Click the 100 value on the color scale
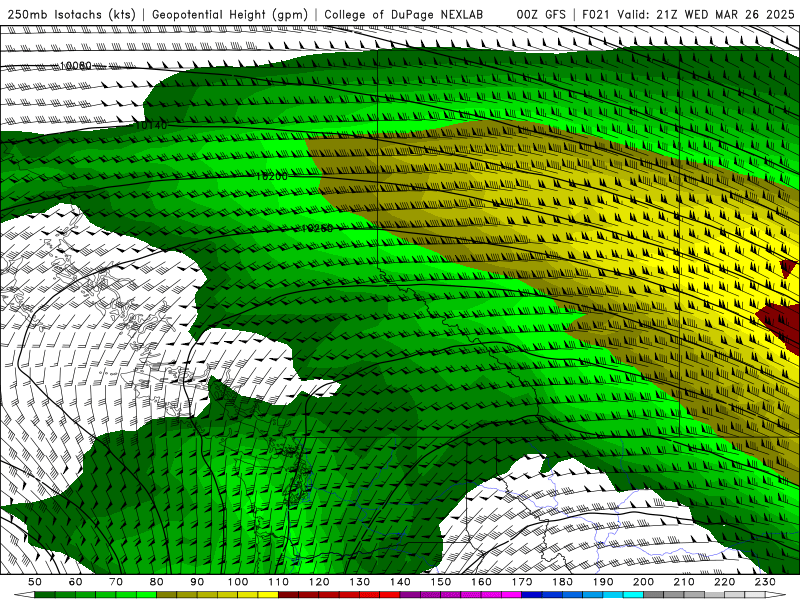800x600 pixels. [238, 582]
